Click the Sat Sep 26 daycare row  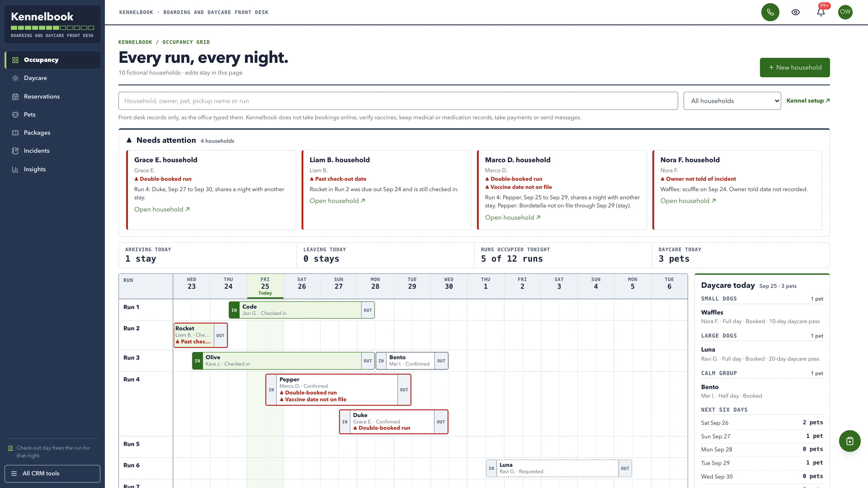pos(762,423)
